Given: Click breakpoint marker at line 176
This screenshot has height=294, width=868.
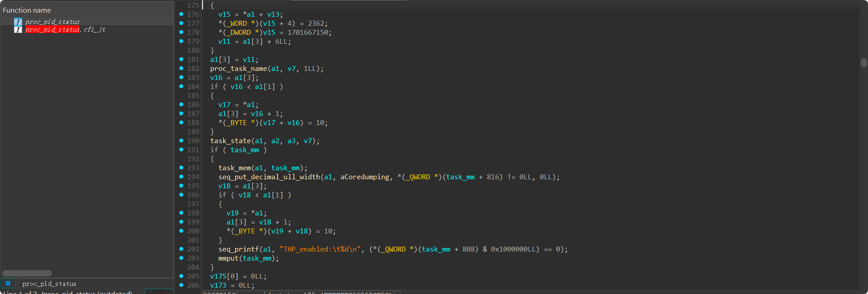Looking at the screenshot, I should 181,14.
